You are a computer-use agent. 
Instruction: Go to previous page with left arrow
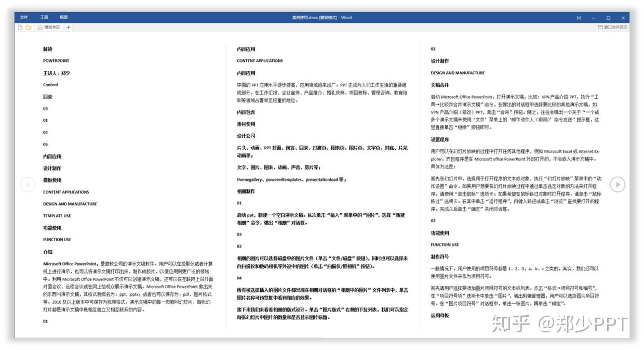point(28,184)
